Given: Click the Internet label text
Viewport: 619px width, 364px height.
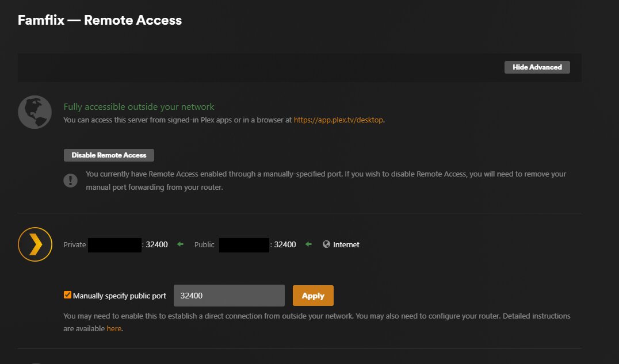Looking at the screenshot, I should click(346, 244).
